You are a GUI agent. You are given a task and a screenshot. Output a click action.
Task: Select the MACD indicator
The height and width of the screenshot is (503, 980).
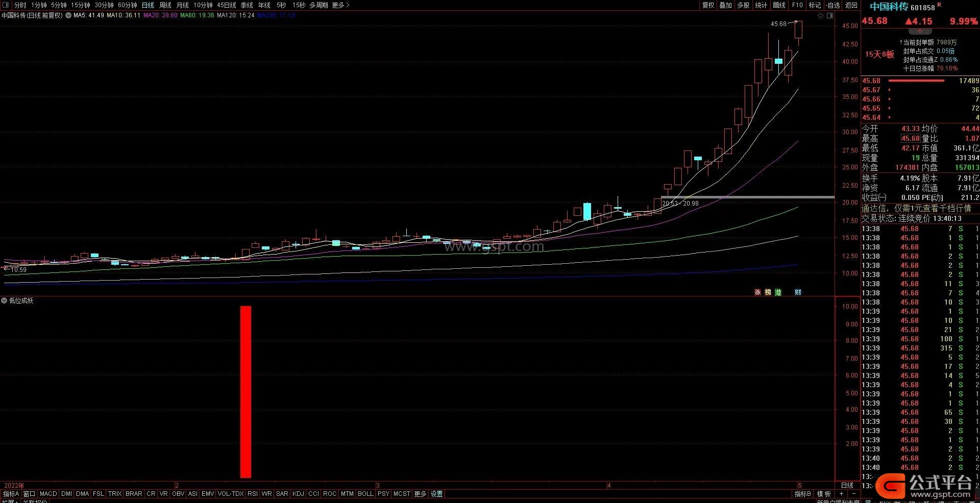(x=48, y=494)
